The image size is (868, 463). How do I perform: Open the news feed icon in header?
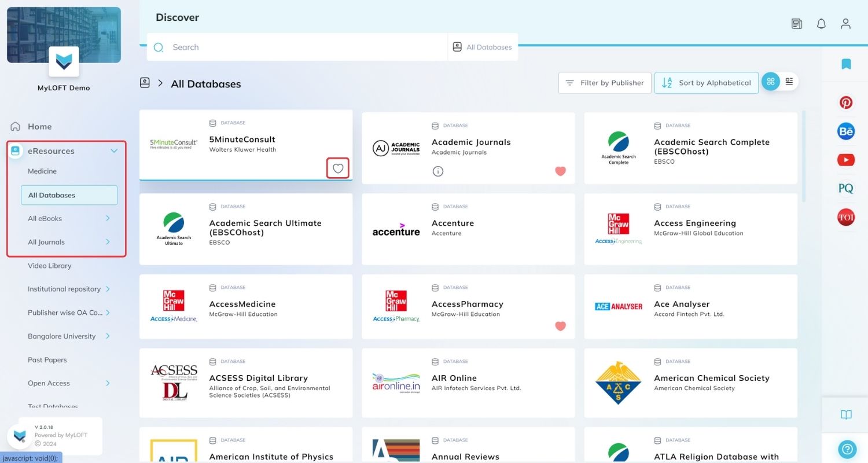(797, 24)
